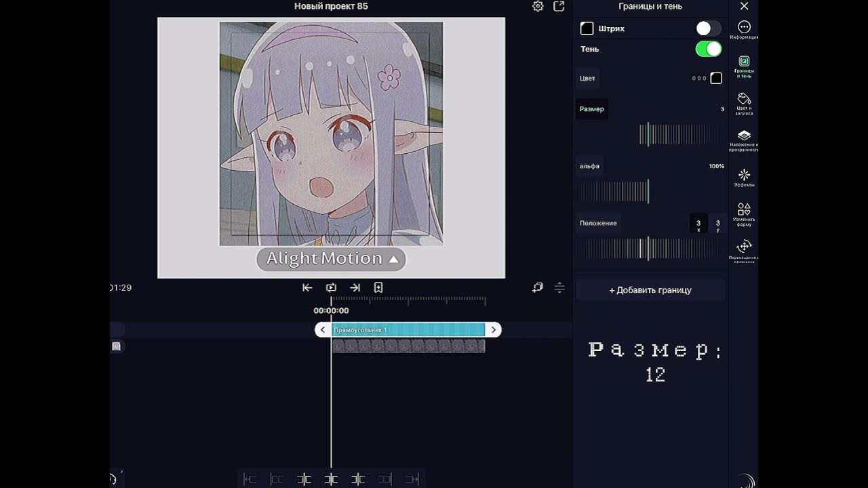The height and width of the screenshot is (488, 868).
Task: Click the layer thumbnail at timeline left
Action: pos(116,346)
